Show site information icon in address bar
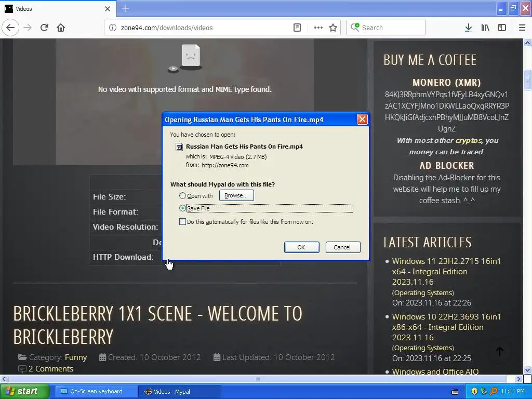Screen dimensions: 532x399 point(113,28)
